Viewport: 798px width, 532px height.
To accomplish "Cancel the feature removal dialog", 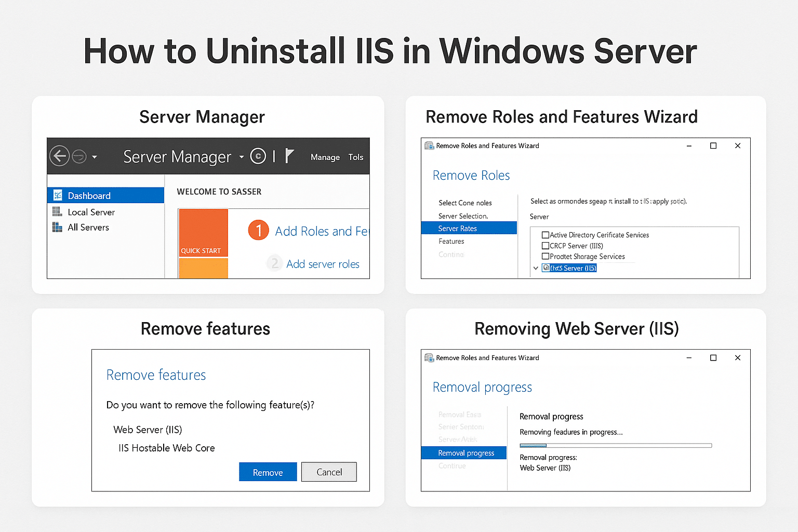I will tap(329, 472).
